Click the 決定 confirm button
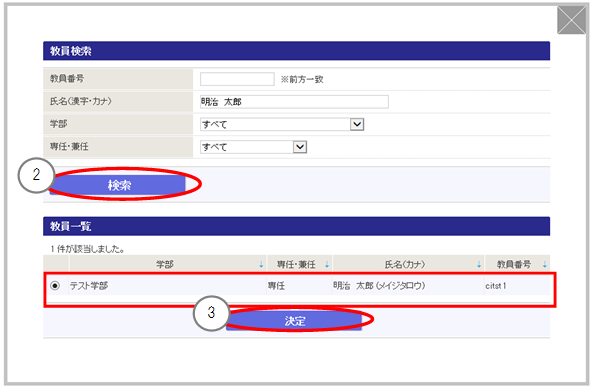This screenshot has height=387, width=595. (294, 321)
